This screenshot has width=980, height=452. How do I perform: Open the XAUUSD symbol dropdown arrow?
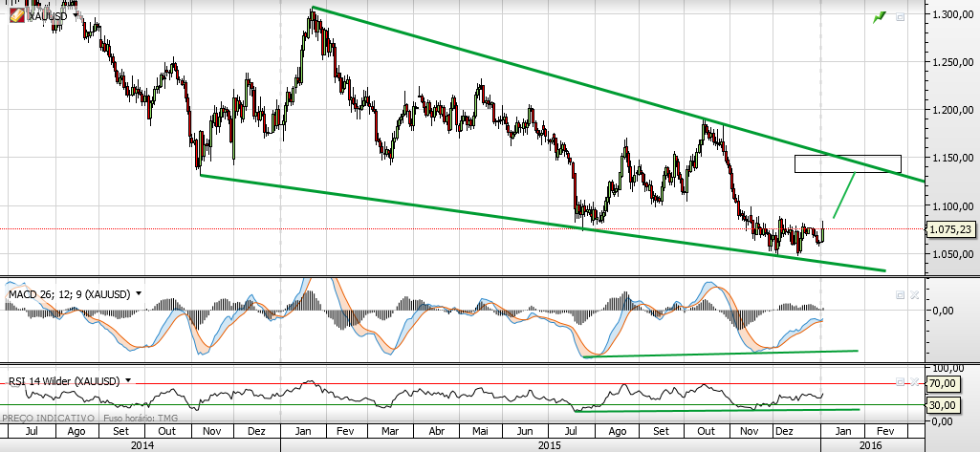pos(76,15)
